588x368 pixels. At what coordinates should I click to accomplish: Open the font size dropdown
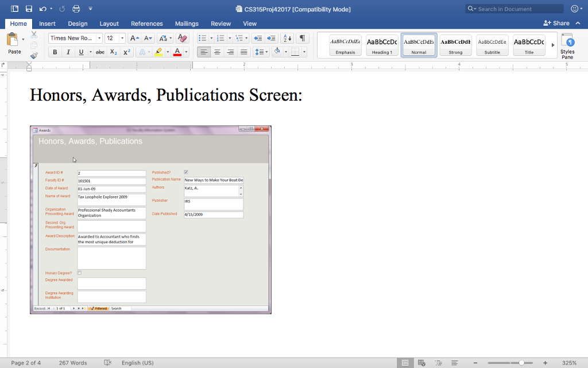pyautogui.click(x=123, y=38)
